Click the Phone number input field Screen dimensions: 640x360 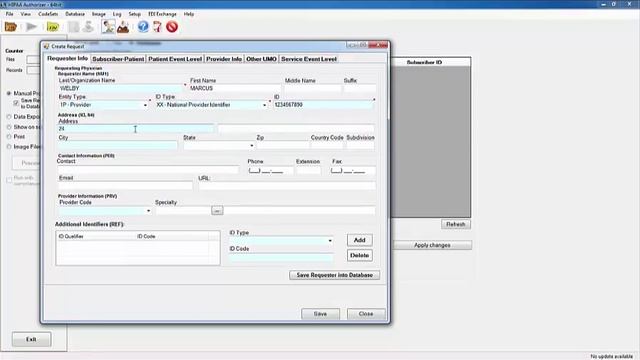[x=270, y=171]
